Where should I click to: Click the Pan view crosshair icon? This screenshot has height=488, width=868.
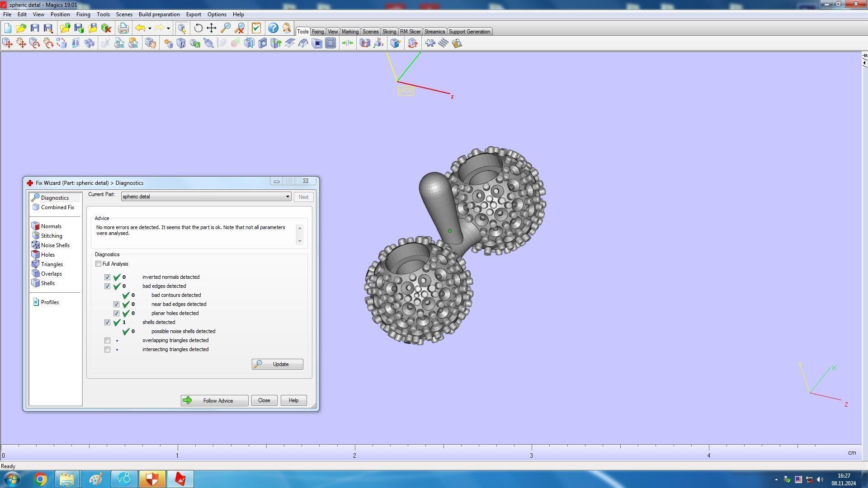[212, 28]
